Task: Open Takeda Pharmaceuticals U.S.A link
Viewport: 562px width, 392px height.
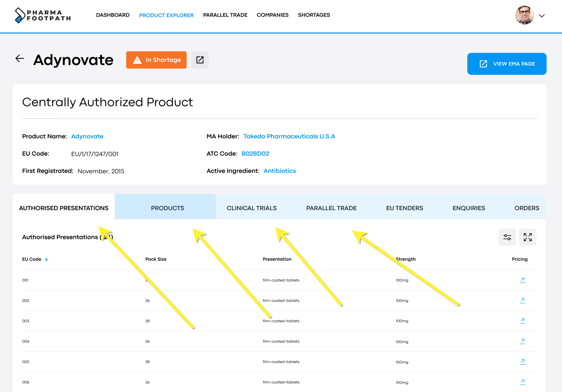Action: coord(289,136)
